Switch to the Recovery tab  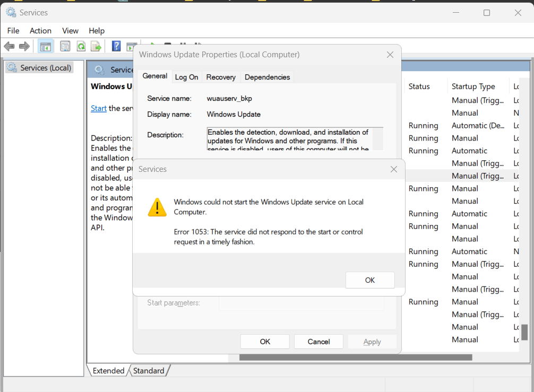221,77
